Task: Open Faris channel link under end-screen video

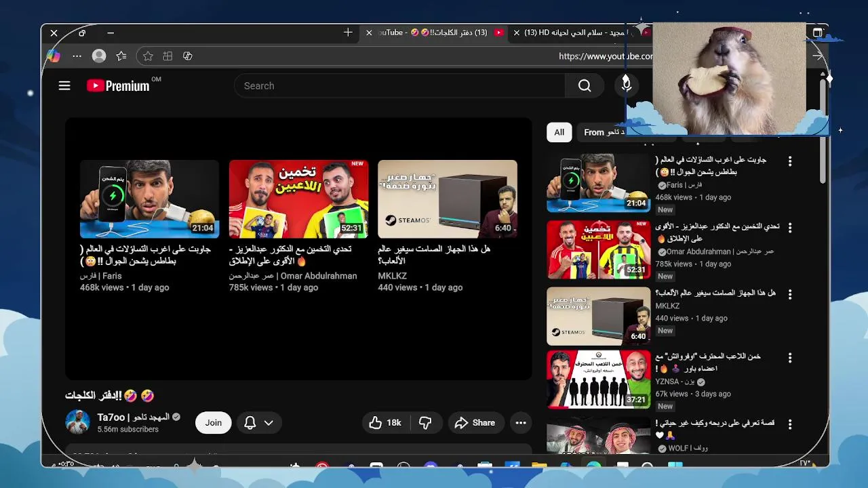Action: tap(100, 276)
